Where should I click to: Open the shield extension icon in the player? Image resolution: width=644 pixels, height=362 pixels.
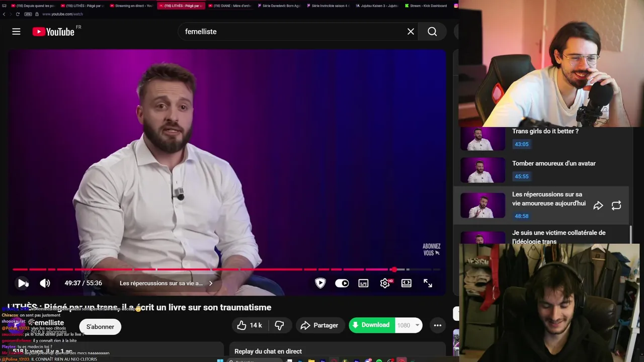coord(320,283)
